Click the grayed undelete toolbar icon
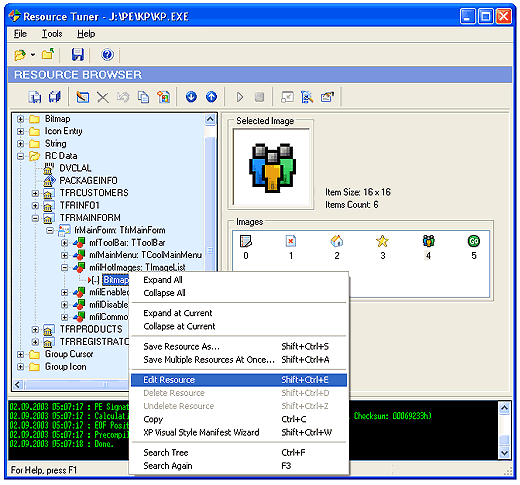 click(x=123, y=97)
